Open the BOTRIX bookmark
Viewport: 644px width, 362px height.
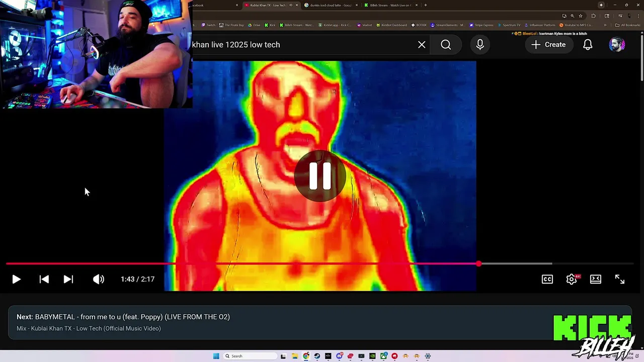pos(419,25)
